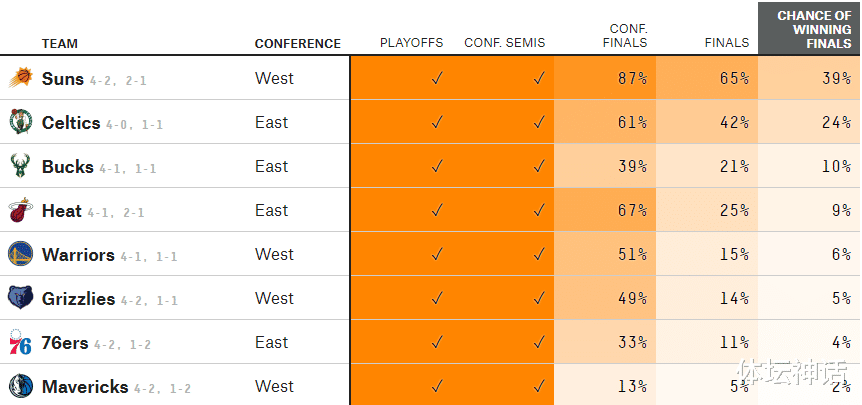Click the Heat flaming ball logo
Screen dimensions: 862x405
click(x=20, y=210)
